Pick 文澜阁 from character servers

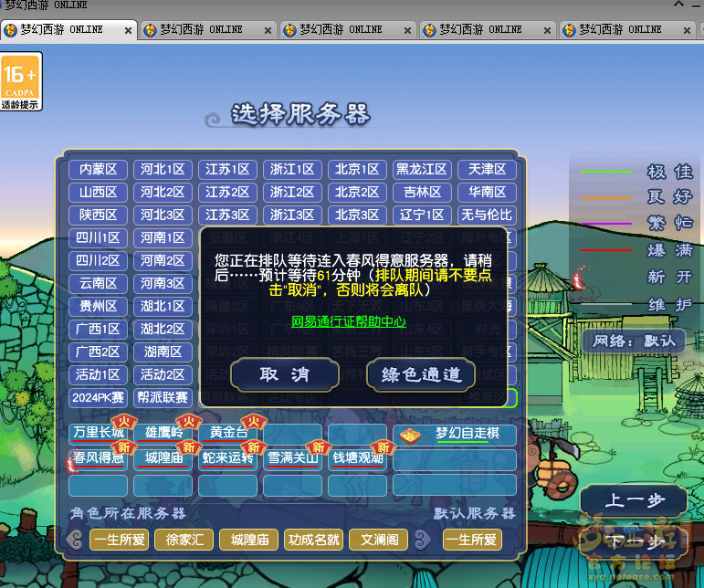point(379,540)
